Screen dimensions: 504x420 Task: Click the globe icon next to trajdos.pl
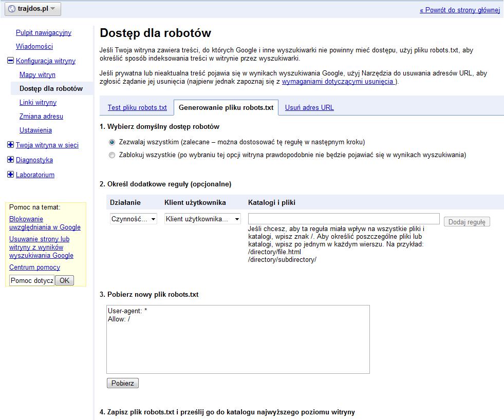[x=12, y=9]
